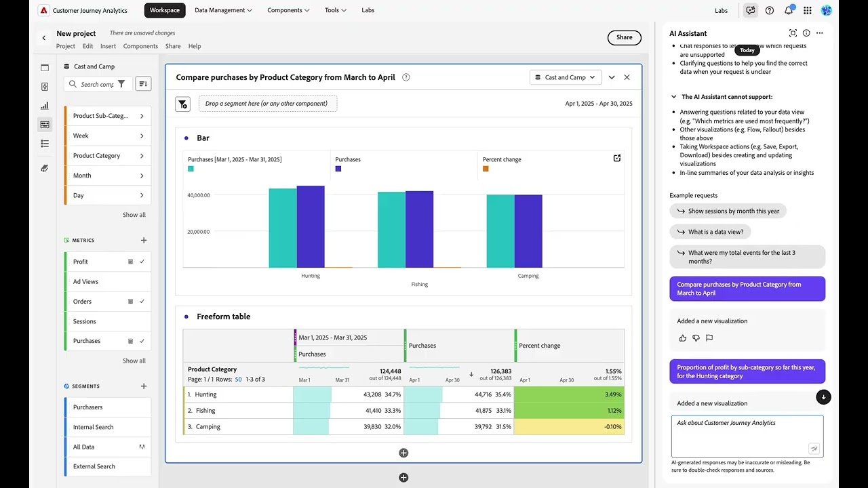The image size is (868, 488).
Task: Close the panel with X
Action: tap(627, 77)
